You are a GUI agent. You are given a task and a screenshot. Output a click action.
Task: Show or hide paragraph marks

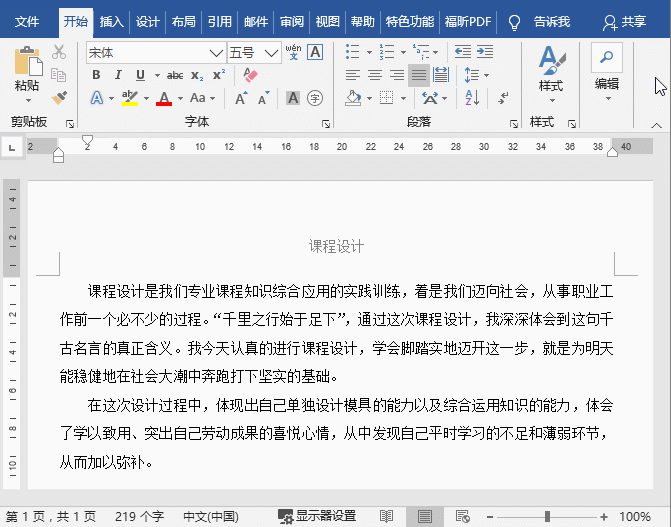[503, 98]
